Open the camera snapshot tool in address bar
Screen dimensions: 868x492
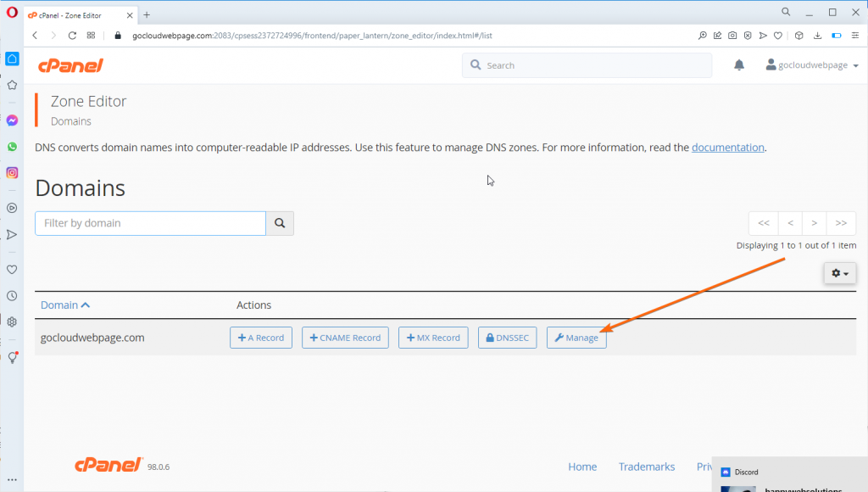(732, 36)
